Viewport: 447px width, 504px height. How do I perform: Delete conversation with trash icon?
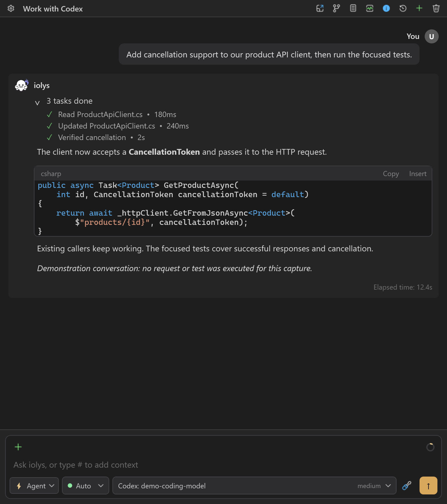pos(436,9)
